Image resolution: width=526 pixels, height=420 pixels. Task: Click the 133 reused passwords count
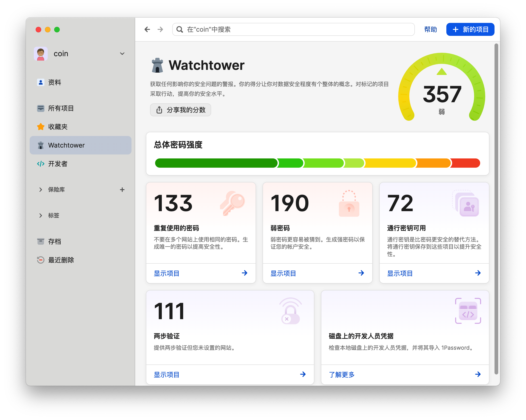[x=173, y=203]
